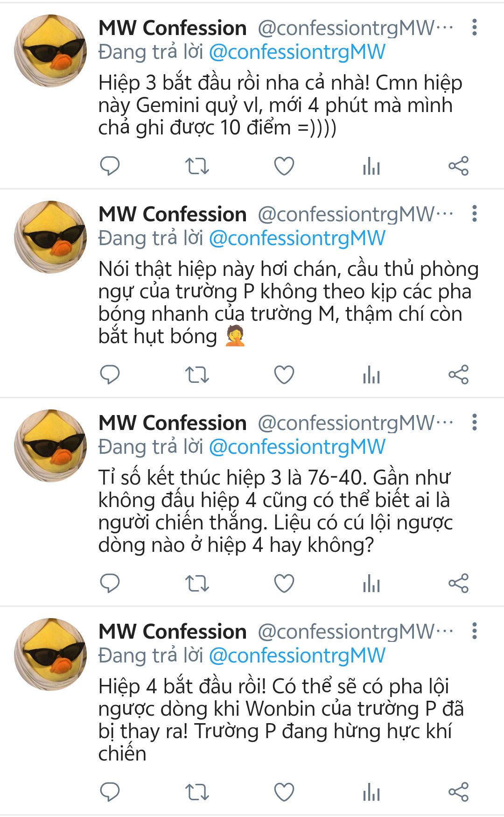Screen dimensions: 504x817
Task: Open the @confessiontrgMW reply link in the fourth tweet
Action: pyautogui.click(x=297, y=656)
